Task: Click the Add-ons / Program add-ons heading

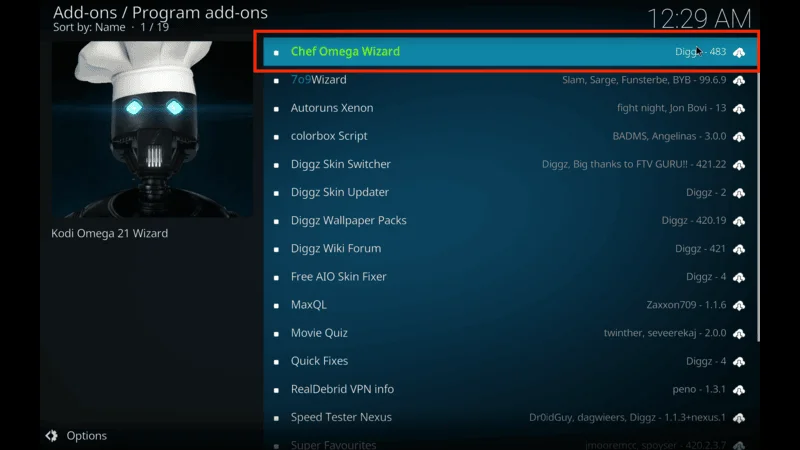Action: 160,12
